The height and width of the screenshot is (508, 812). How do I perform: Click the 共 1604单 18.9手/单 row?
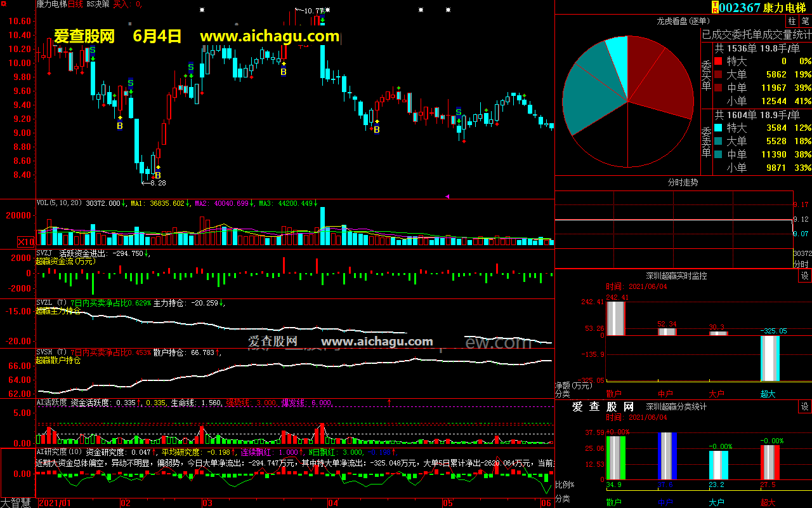pyautogui.click(x=756, y=115)
